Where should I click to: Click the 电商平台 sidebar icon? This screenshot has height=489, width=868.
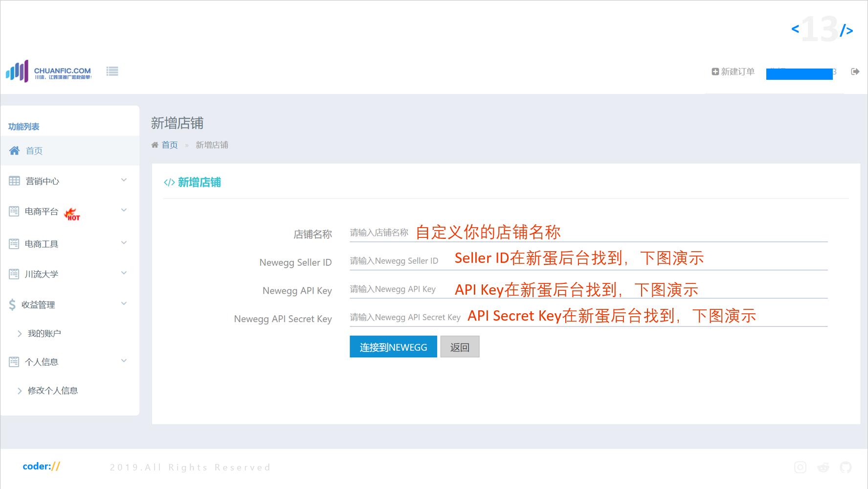pyautogui.click(x=14, y=211)
